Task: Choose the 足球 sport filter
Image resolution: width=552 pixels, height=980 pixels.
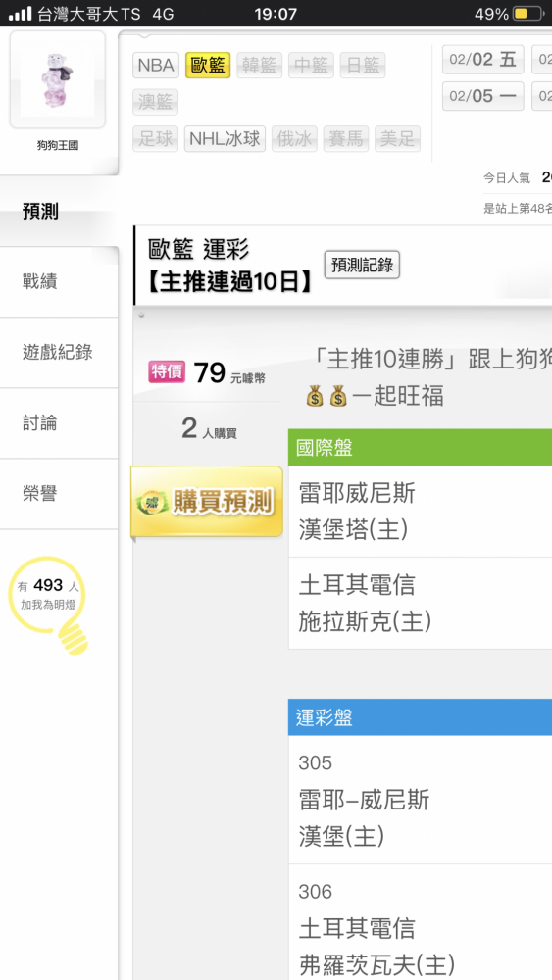Action: tap(156, 139)
